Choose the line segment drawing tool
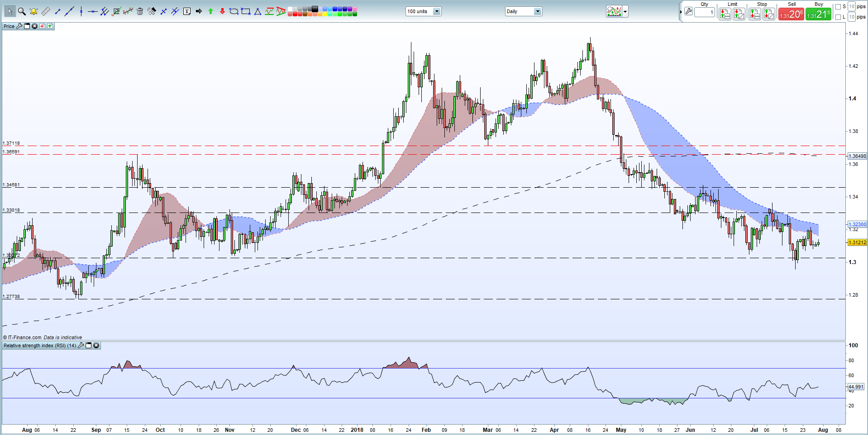868x435 pixels. [x=57, y=11]
